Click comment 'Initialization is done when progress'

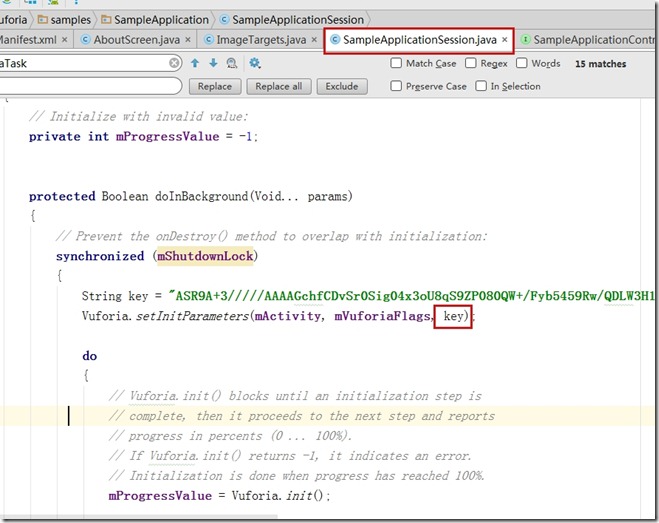point(296,476)
